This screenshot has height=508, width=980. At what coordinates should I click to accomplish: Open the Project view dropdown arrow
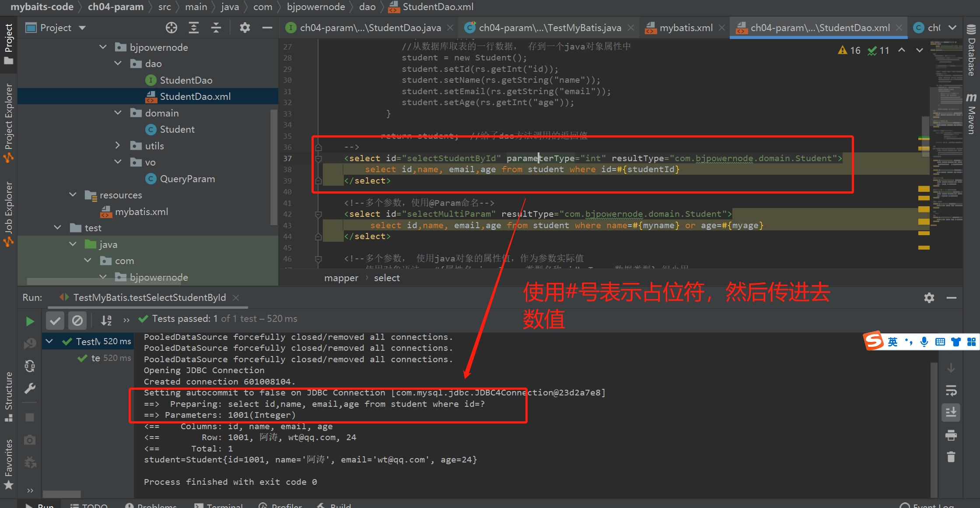pyautogui.click(x=82, y=28)
